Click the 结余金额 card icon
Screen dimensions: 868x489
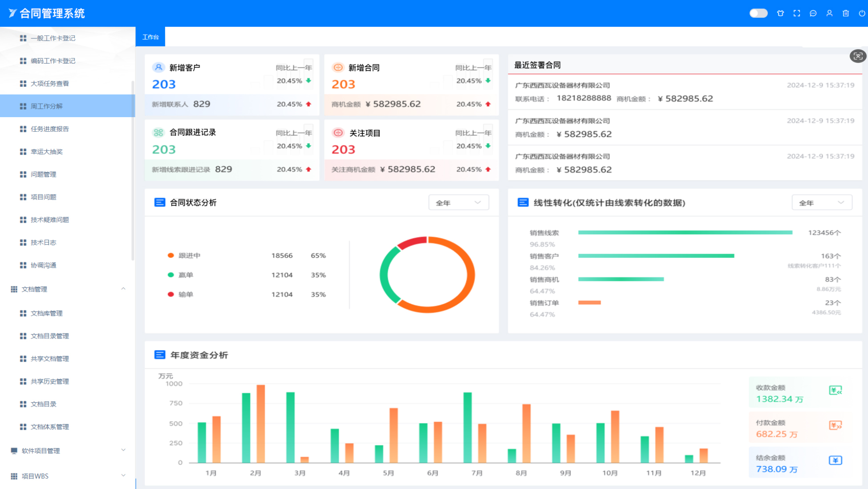pyautogui.click(x=836, y=460)
